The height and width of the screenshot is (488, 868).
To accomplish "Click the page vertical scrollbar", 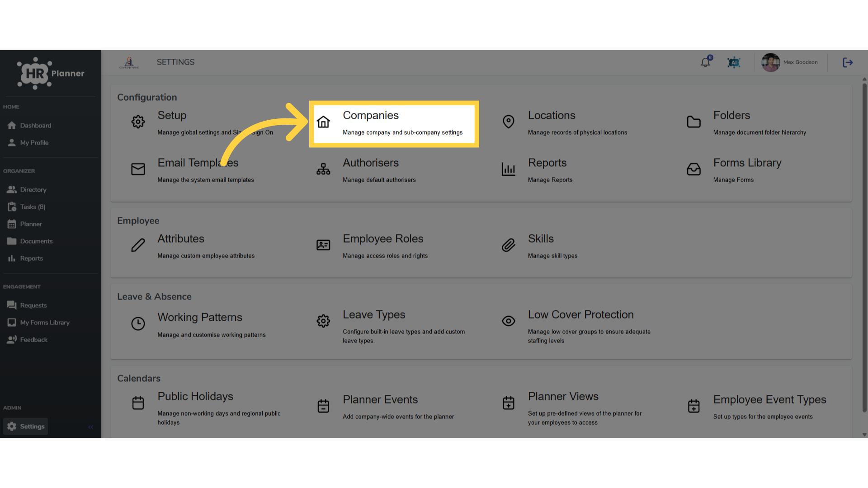I will click(864, 248).
